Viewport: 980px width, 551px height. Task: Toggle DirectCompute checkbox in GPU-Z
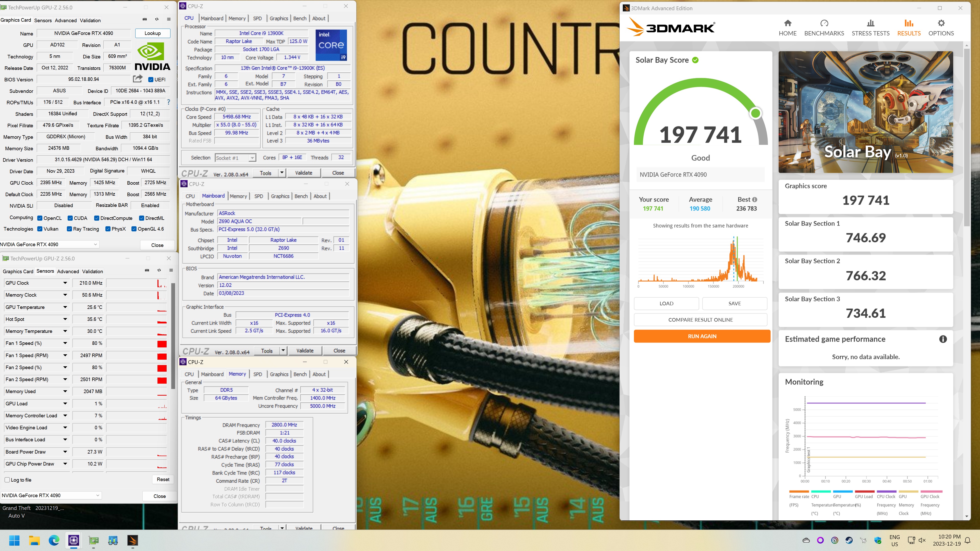[97, 218]
